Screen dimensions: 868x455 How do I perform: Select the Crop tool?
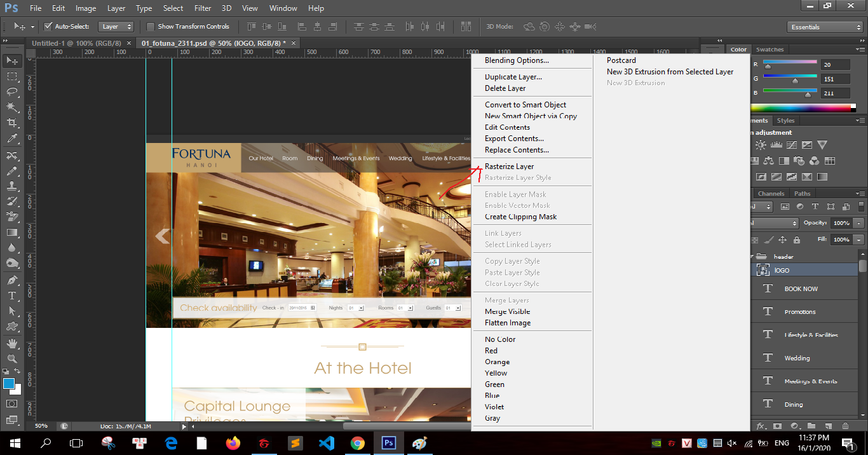(x=12, y=123)
